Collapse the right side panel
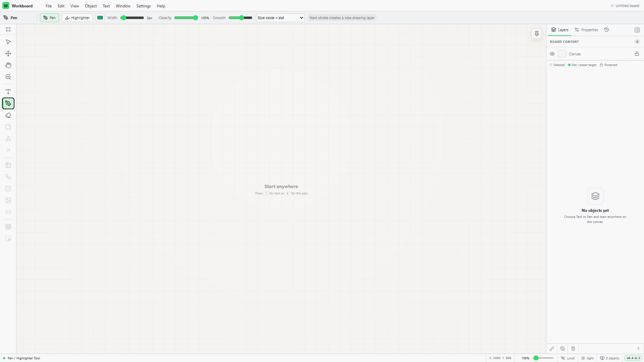644x362 pixels. point(637,30)
